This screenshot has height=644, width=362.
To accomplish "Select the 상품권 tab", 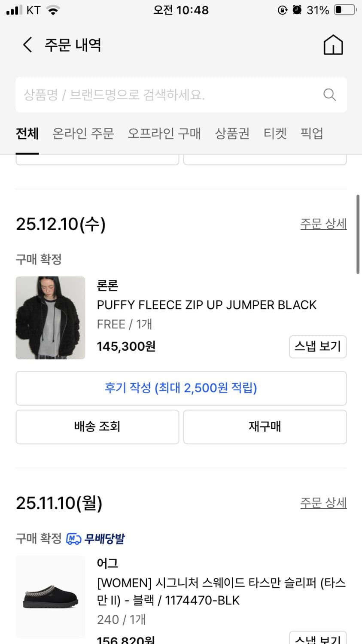I will pyautogui.click(x=232, y=134).
